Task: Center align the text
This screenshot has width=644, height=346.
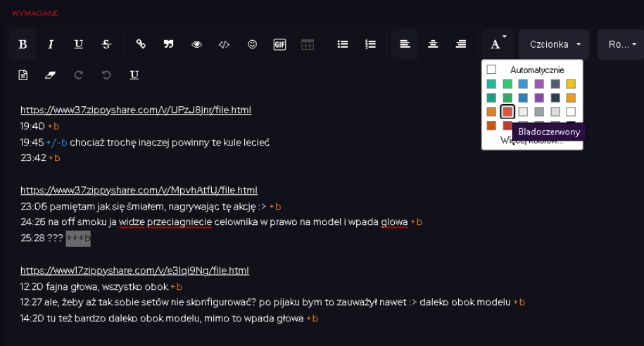Action: (433, 44)
